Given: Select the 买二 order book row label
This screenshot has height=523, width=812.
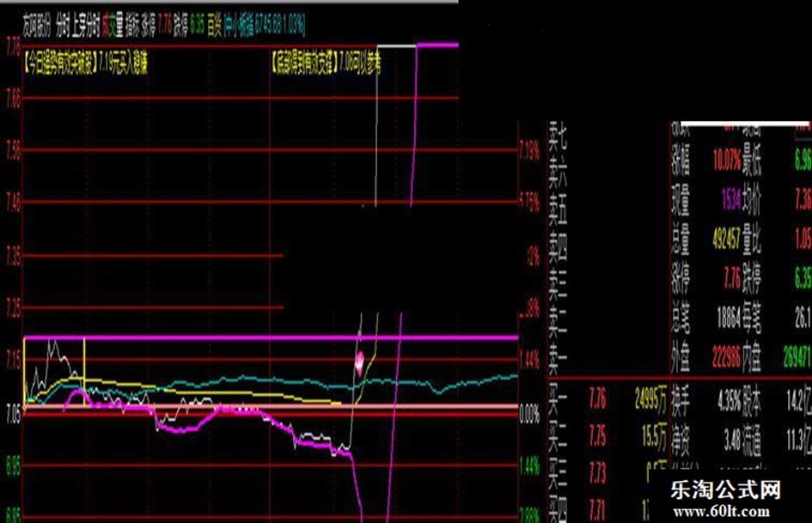Looking at the screenshot, I should [x=558, y=437].
